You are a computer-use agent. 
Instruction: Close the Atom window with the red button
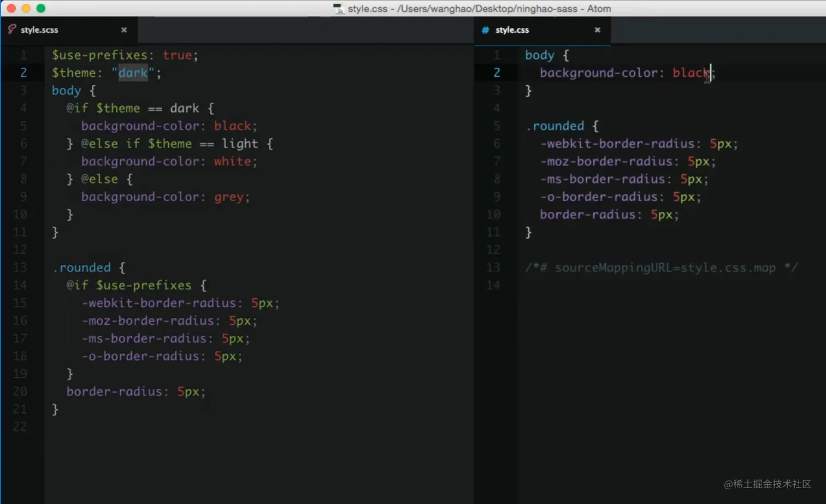[x=11, y=8]
